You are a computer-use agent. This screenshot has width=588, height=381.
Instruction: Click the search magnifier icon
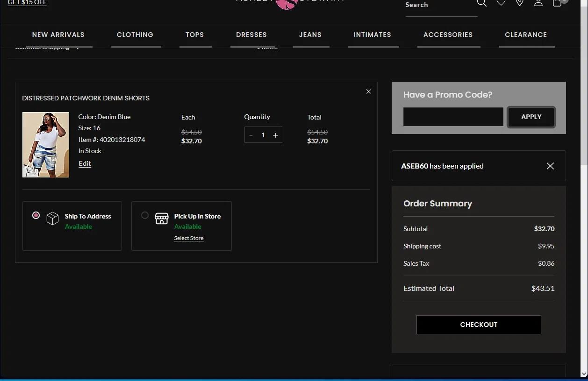click(x=482, y=3)
